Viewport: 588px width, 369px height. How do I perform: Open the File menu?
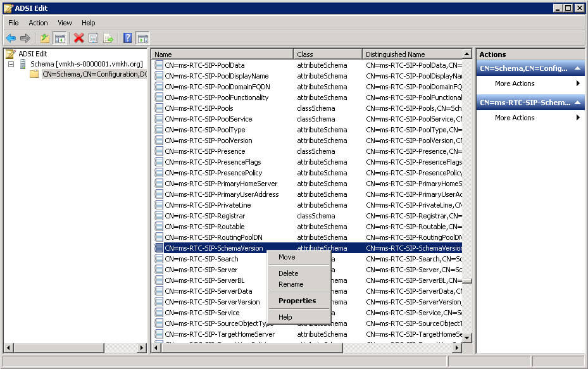13,23
